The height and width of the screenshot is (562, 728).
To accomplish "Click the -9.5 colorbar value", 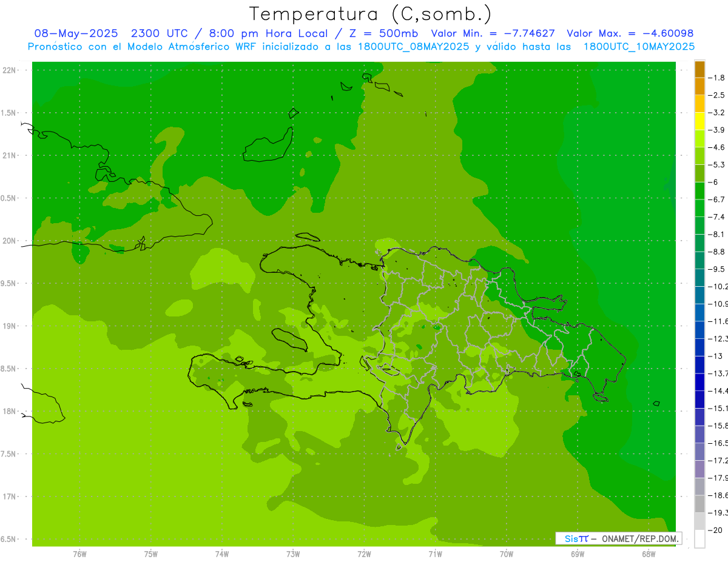I will pos(717,269).
